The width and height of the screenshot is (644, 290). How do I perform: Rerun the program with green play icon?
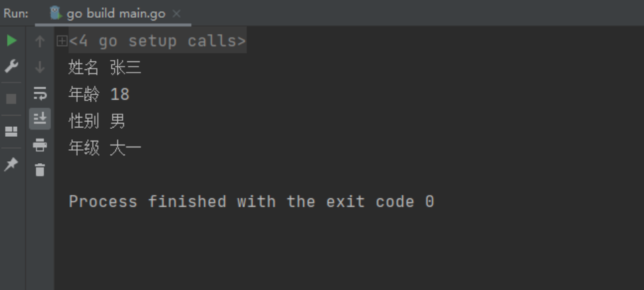11,40
